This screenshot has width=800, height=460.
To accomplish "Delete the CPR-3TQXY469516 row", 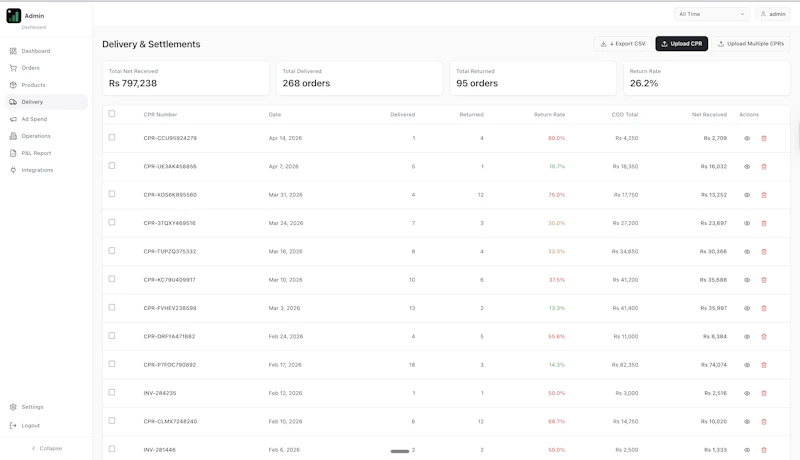I will pos(764,223).
